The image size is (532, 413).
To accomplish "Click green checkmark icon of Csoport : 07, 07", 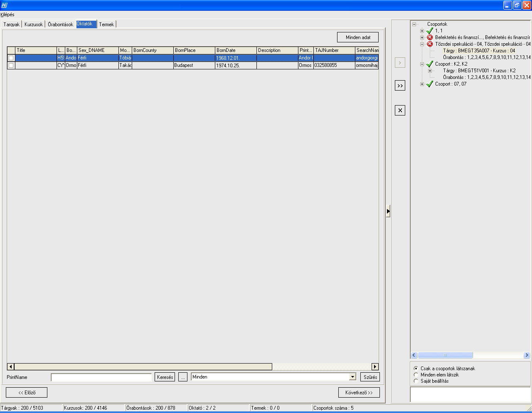I will [x=430, y=84].
